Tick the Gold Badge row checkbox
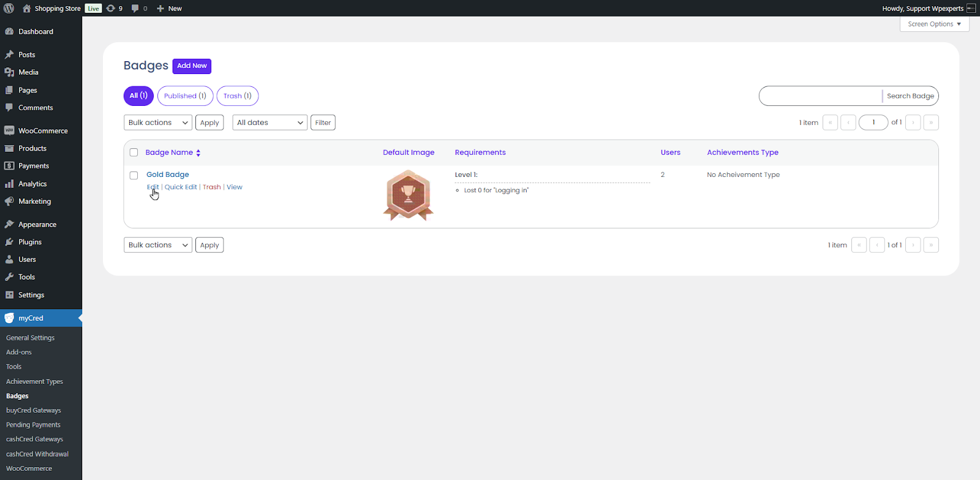The image size is (980, 480). [134, 176]
